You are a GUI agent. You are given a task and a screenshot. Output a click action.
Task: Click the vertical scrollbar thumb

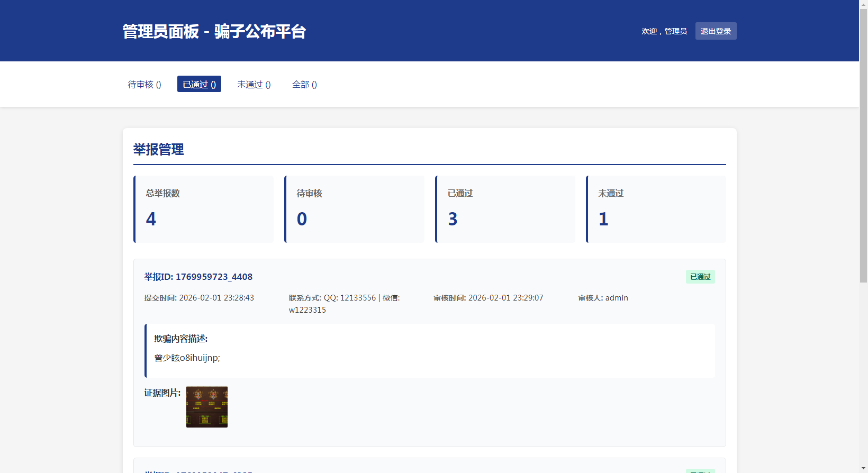pyautogui.click(x=863, y=143)
